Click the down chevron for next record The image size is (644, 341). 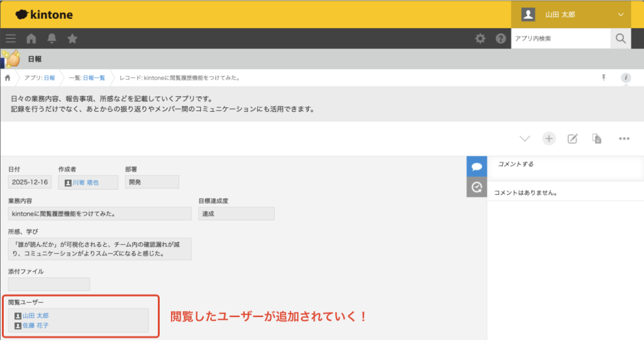pos(525,139)
